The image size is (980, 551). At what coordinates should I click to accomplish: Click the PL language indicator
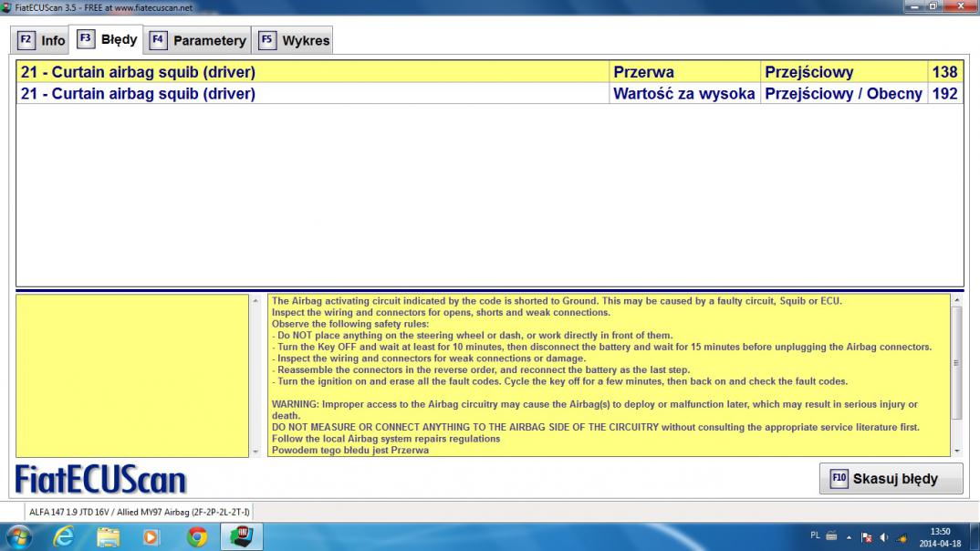pos(815,535)
